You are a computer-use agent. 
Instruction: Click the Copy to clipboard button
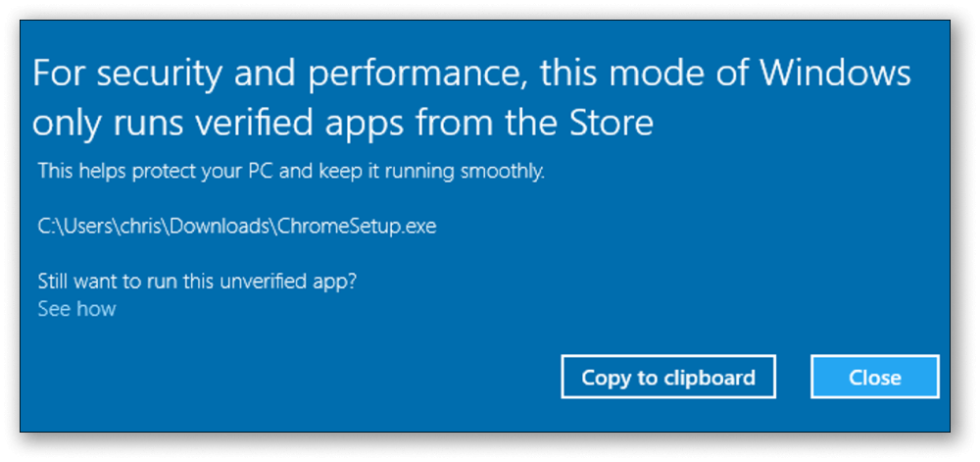(x=668, y=377)
